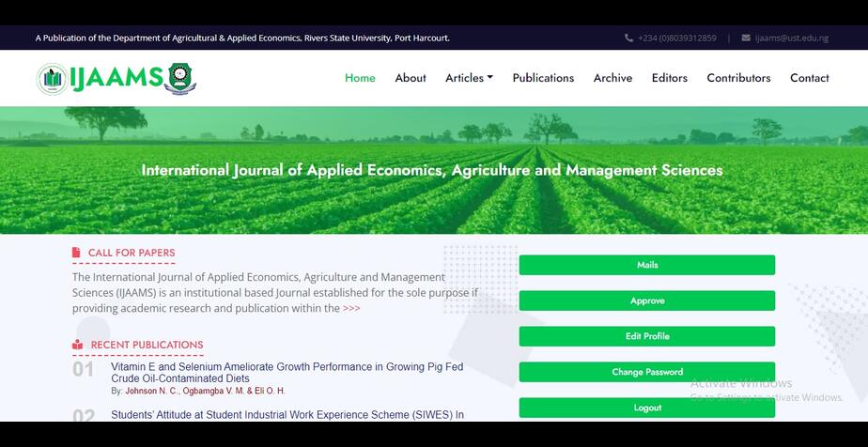The image size is (868, 447).
Task: Click the Call for Papers document icon
Action: [77, 253]
